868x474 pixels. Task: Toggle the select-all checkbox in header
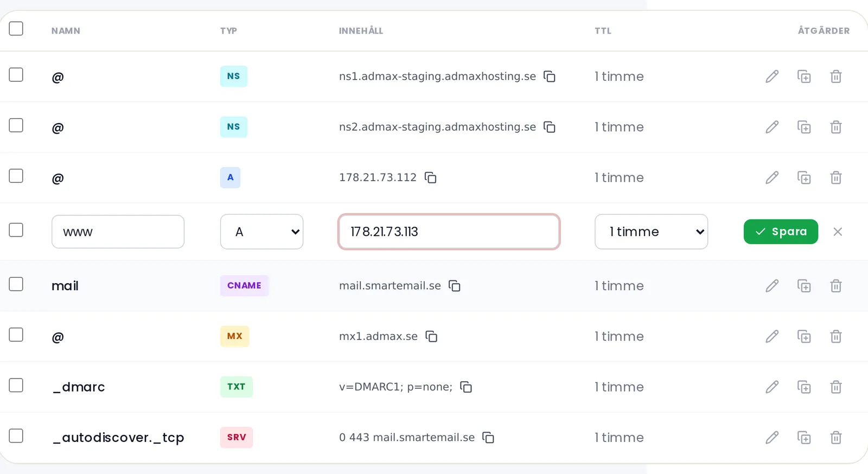click(16, 28)
